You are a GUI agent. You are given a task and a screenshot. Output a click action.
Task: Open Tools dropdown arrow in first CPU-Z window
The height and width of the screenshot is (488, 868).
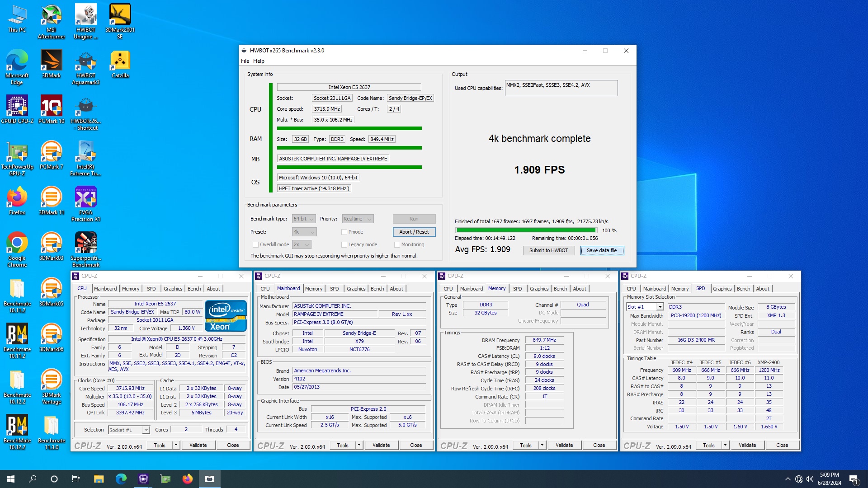[x=176, y=445]
